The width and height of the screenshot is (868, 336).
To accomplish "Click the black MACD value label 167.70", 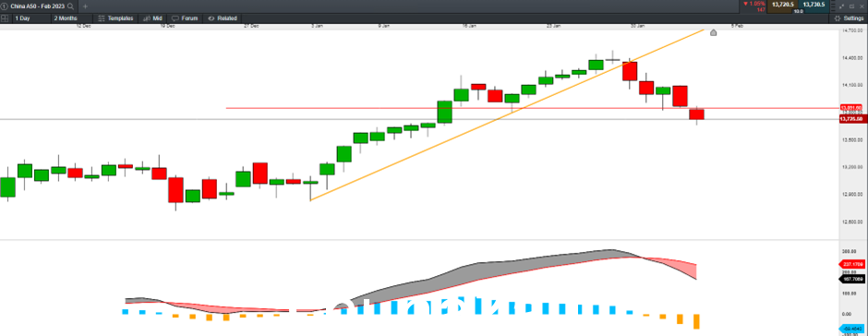I will (853, 280).
